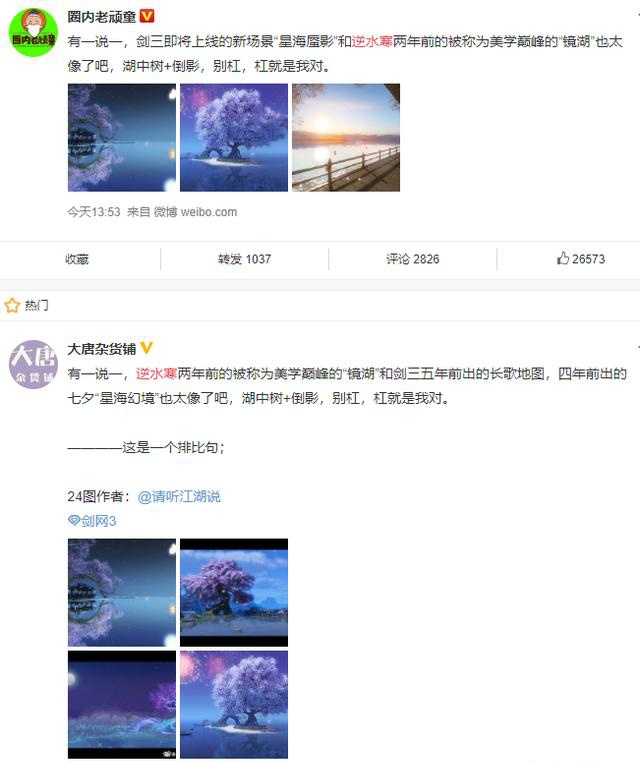Open 转发 1037 repost action

pos(245,259)
